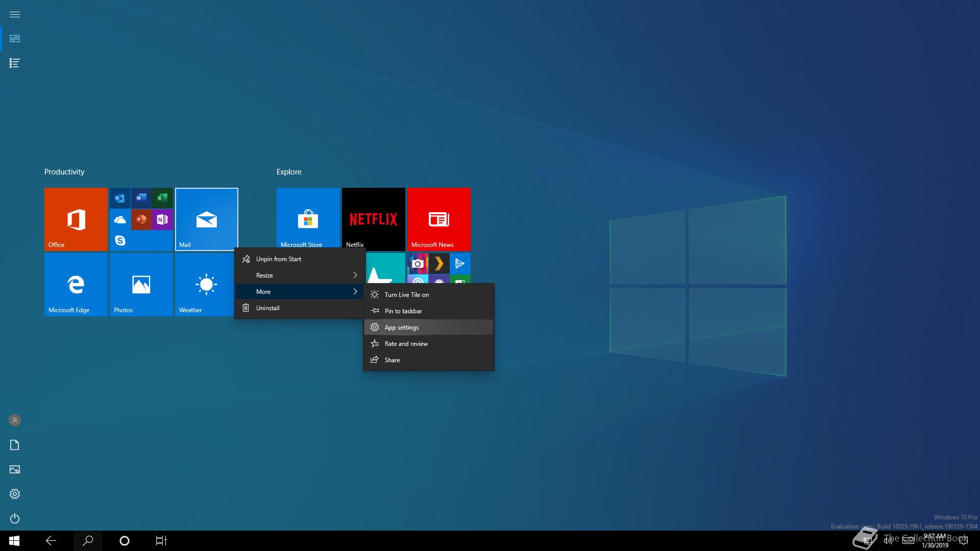
Task: Open the teal star tile
Action: tap(385, 268)
